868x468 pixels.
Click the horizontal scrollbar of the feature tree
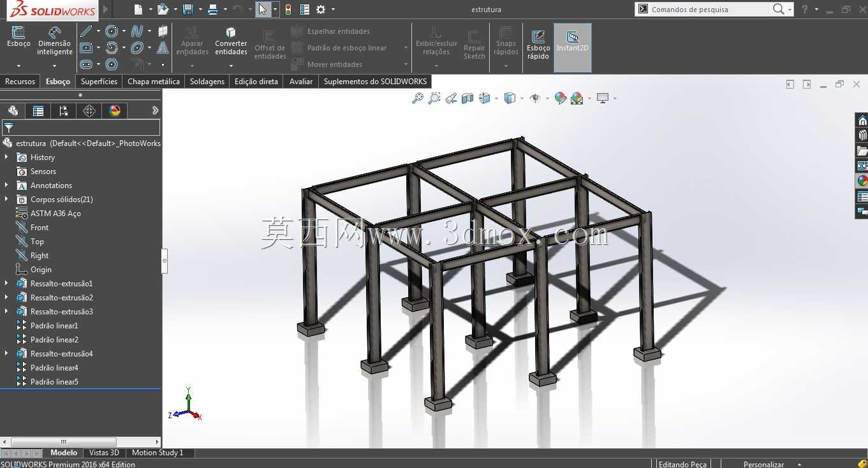coord(64,442)
